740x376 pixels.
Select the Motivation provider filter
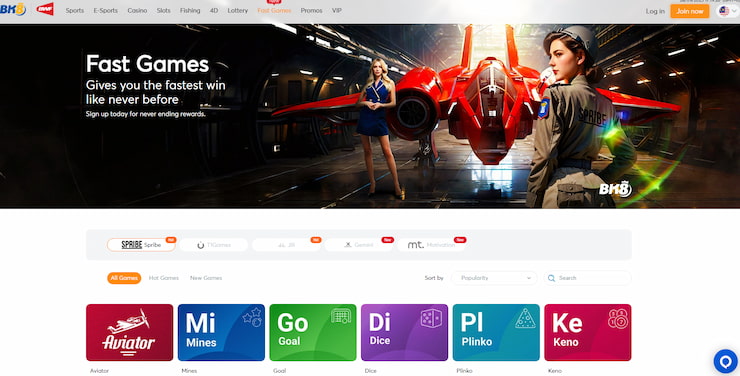[431, 245]
